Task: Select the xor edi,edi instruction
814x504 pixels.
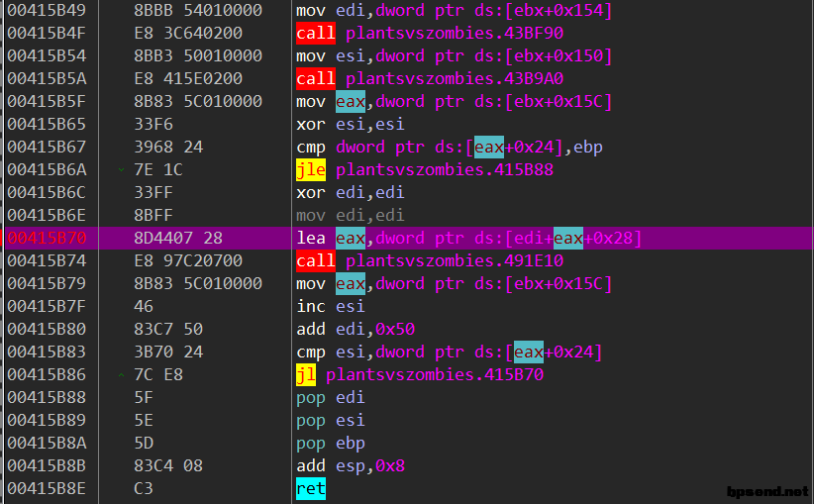Action: pos(350,192)
